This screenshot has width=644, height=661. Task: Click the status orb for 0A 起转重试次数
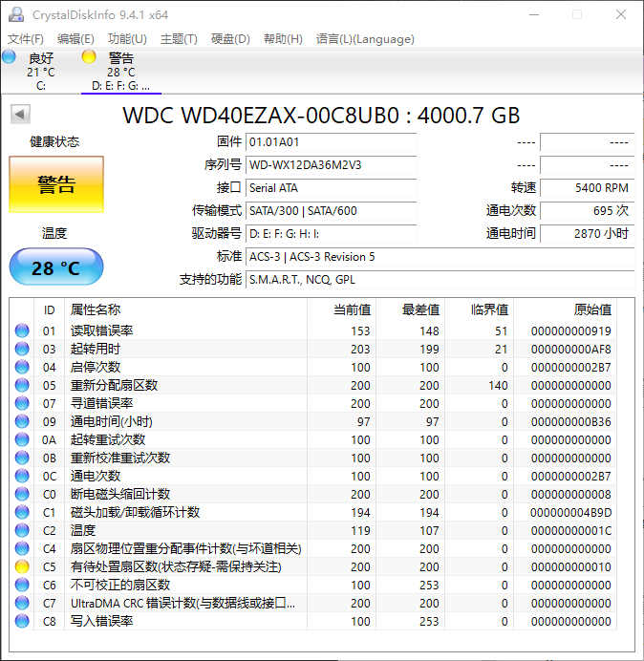pyautogui.click(x=22, y=439)
